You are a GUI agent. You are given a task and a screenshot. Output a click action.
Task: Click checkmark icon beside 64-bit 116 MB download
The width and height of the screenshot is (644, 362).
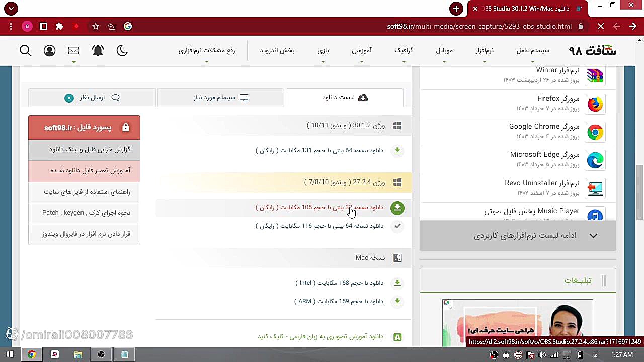(397, 226)
